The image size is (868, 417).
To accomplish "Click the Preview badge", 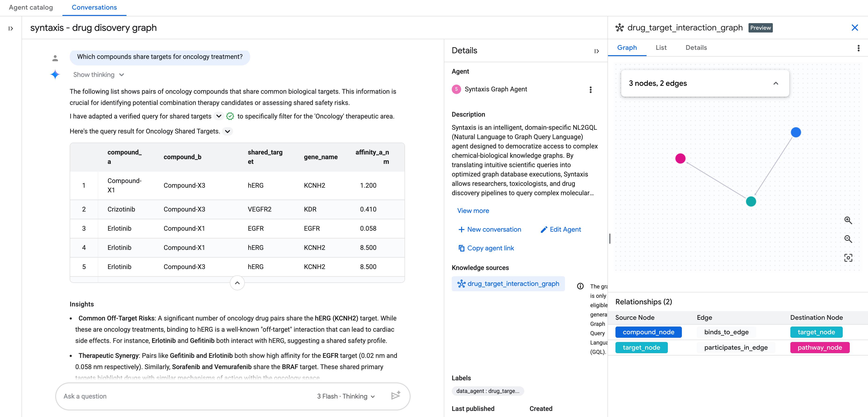I will point(760,28).
